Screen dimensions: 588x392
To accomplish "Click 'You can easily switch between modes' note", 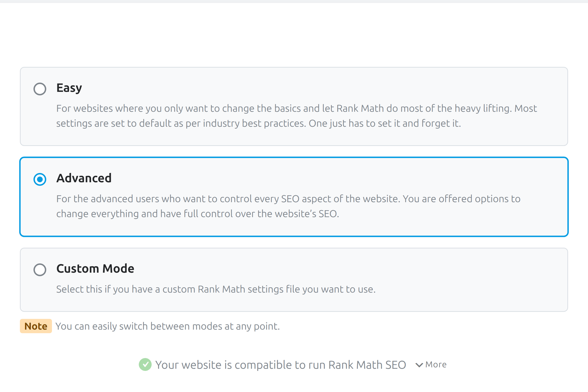I will click(x=168, y=326).
